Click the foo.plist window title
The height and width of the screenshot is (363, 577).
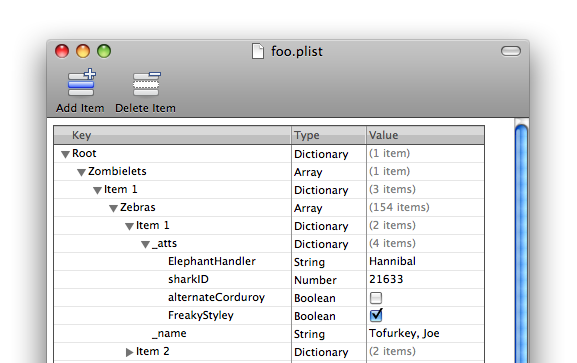pyautogui.click(x=297, y=51)
